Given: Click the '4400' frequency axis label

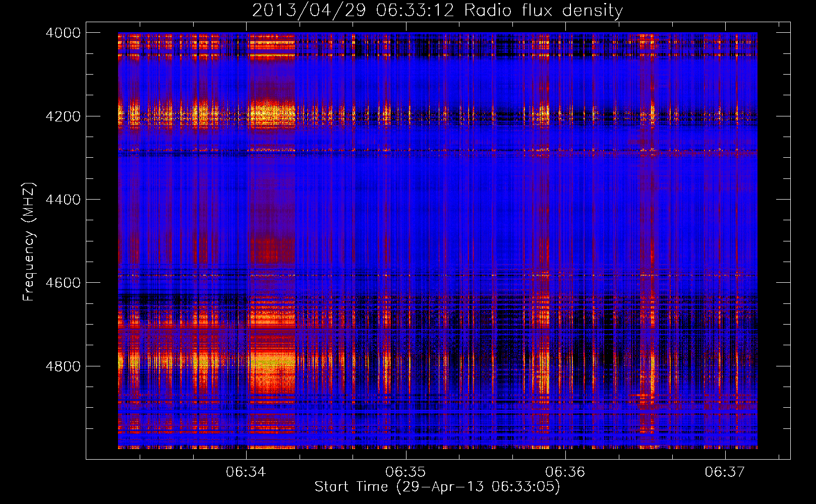Looking at the screenshot, I should 63,200.
